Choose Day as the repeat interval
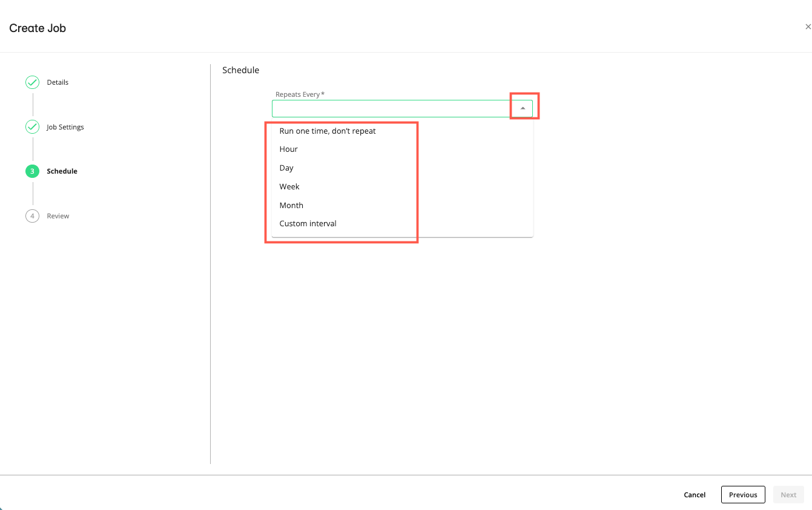Image resolution: width=812 pixels, height=510 pixels. tap(286, 168)
